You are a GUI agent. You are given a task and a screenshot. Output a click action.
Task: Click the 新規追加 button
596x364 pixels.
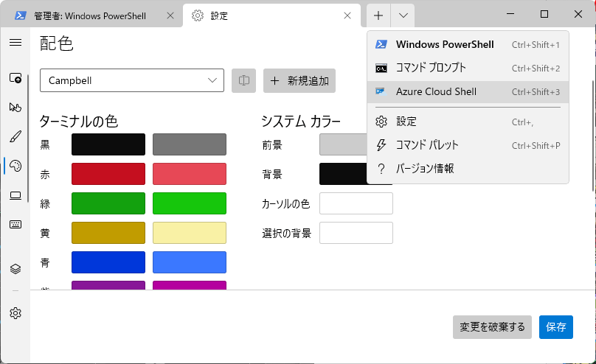(x=299, y=80)
